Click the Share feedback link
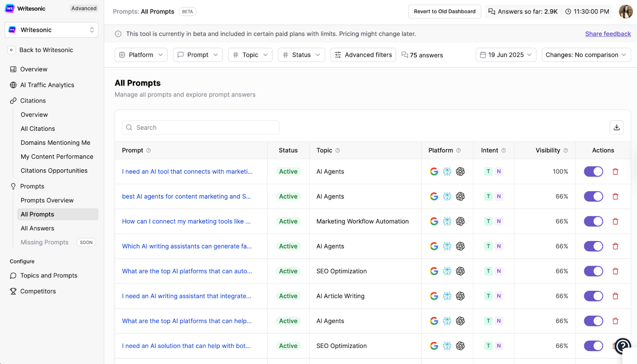The image size is (637, 364). (x=608, y=34)
